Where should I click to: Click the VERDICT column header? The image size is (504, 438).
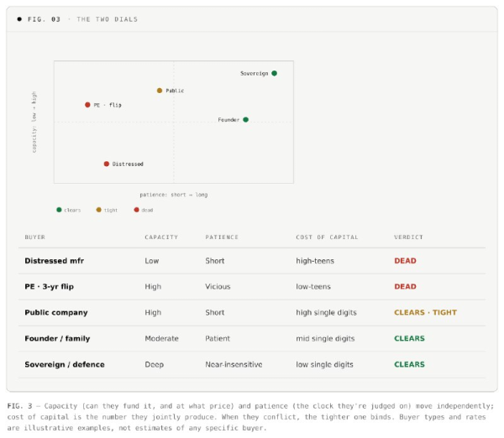[x=408, y=237]
